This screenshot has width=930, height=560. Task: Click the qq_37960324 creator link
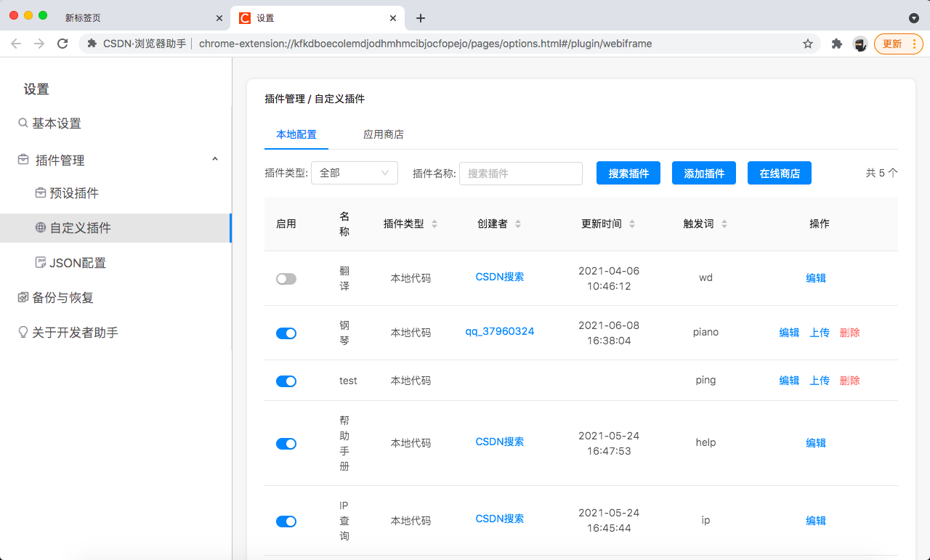click(500, 331)
